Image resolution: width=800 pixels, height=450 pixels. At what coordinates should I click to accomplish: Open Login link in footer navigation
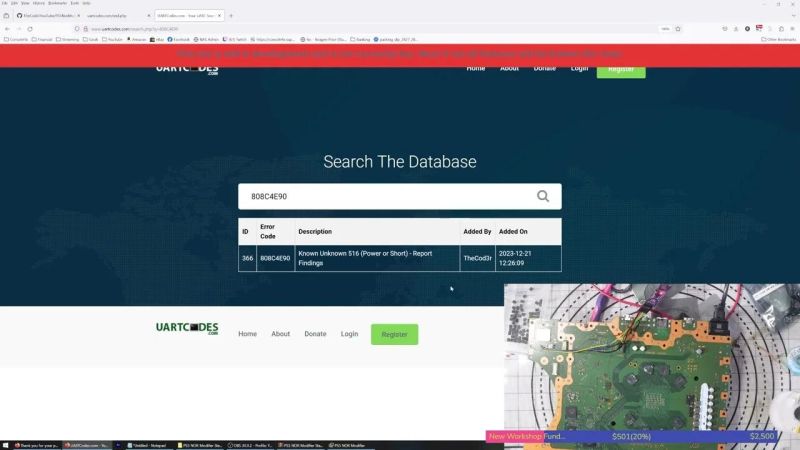click(x=349, y=334)
